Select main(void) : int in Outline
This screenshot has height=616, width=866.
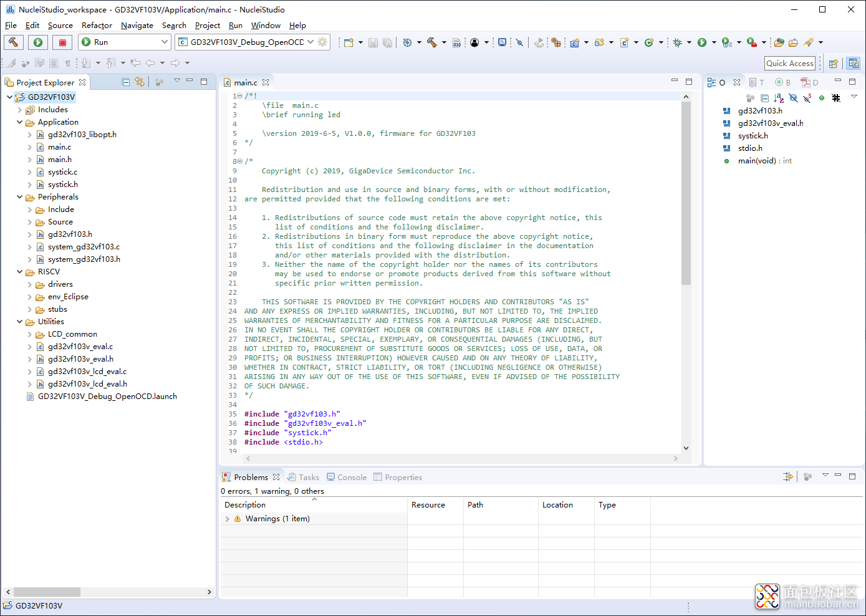click(764, 161)
